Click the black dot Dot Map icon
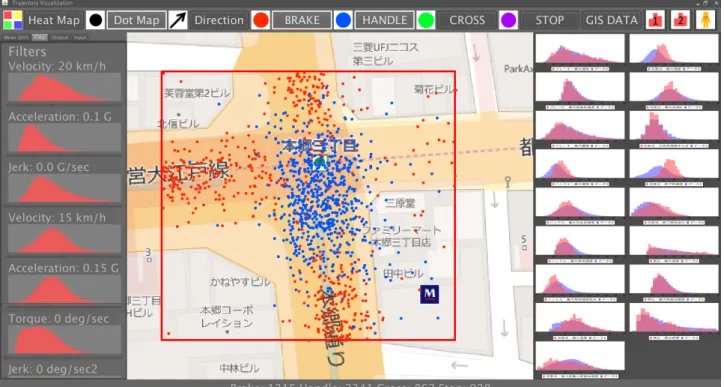724x387 pixels. click(96, 20)
